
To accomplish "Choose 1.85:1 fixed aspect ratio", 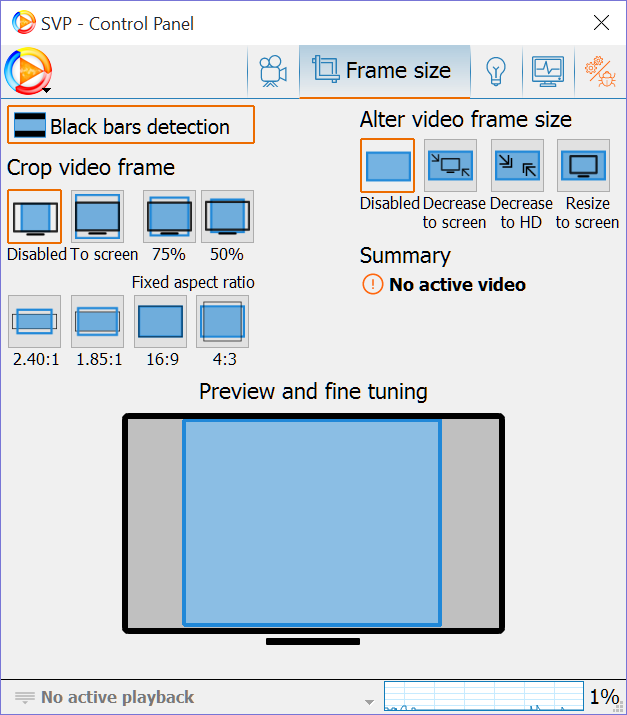I will coord(97,321).
